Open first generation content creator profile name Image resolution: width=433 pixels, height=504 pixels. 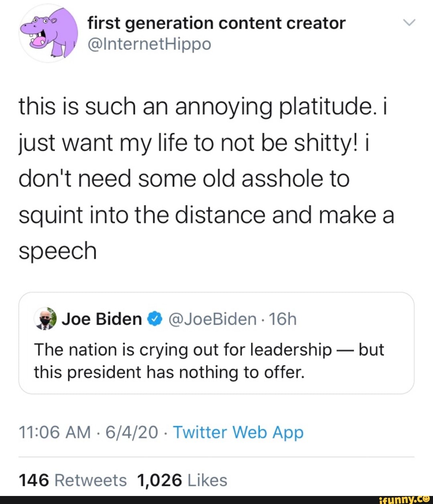pyautogui.click(x=216, y=23)
